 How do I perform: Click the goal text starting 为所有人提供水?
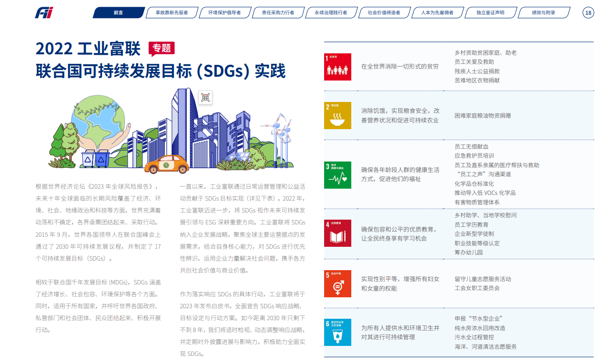click(400, 333)
